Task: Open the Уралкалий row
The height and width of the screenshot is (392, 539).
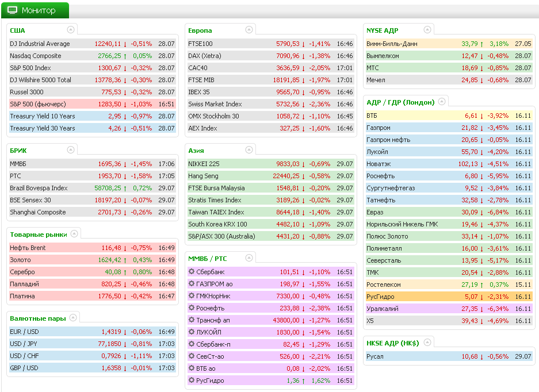Action: [449, 309]
